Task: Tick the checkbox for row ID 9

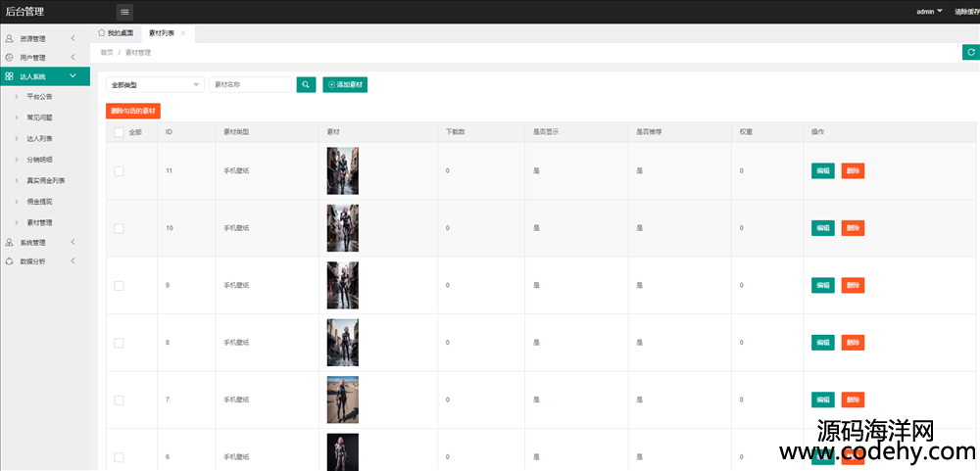Action: (119, 286)
